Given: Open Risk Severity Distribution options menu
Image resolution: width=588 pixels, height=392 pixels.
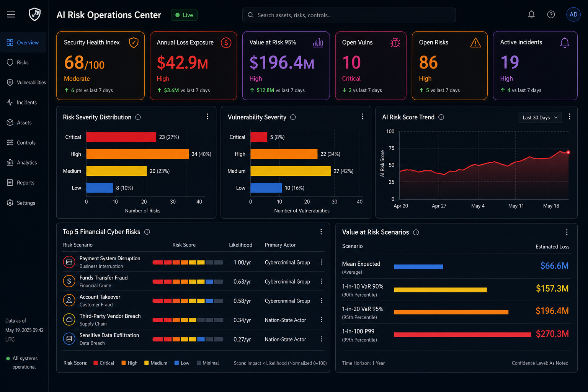Looking at the screenshot, I should 207,117.
